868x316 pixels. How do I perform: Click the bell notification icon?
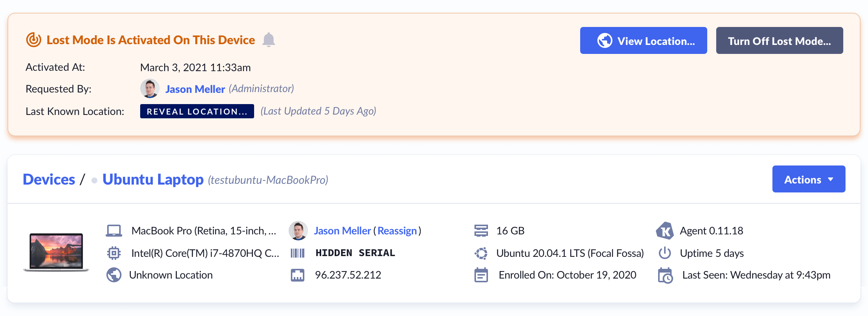pos(268,40)
